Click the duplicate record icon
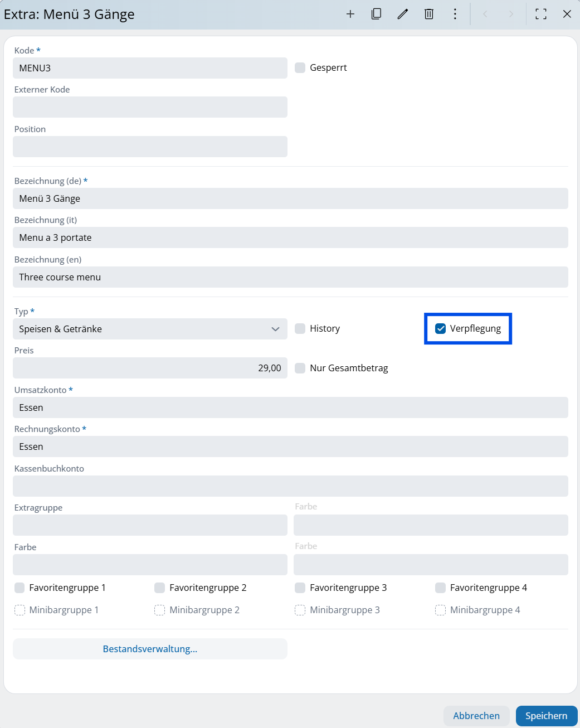 point(377,14)
